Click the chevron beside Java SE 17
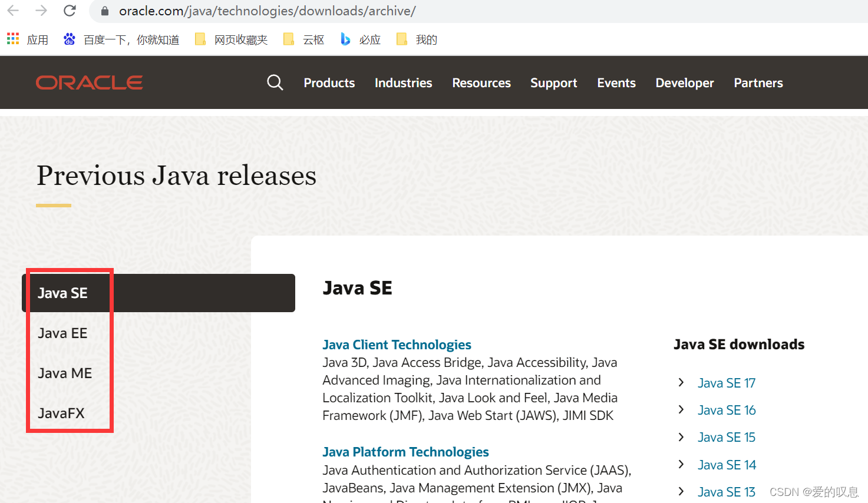The height and width of the screenshot is (503, 868). click(x=681, y=383)
